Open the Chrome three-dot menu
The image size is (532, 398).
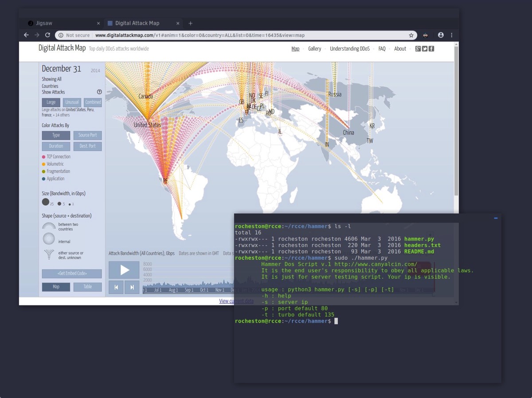[452, 35]
